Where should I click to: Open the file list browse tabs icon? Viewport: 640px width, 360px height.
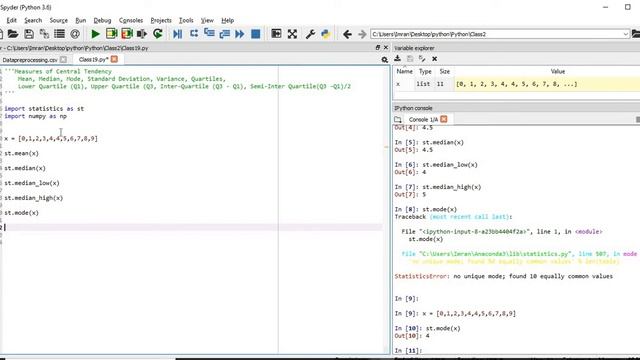[x=60, y=34]
